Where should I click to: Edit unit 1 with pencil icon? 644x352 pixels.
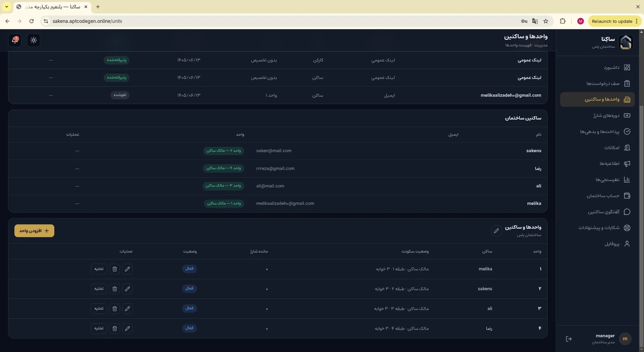127,269
